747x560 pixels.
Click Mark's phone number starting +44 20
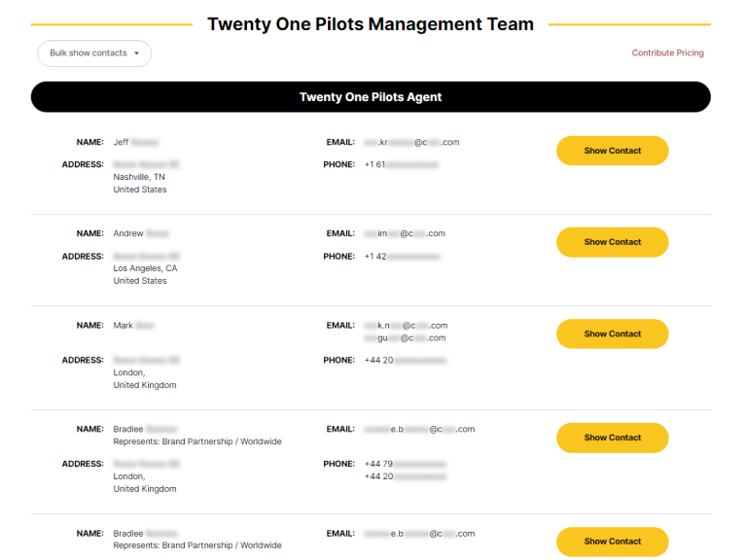[x=406, y=361]
